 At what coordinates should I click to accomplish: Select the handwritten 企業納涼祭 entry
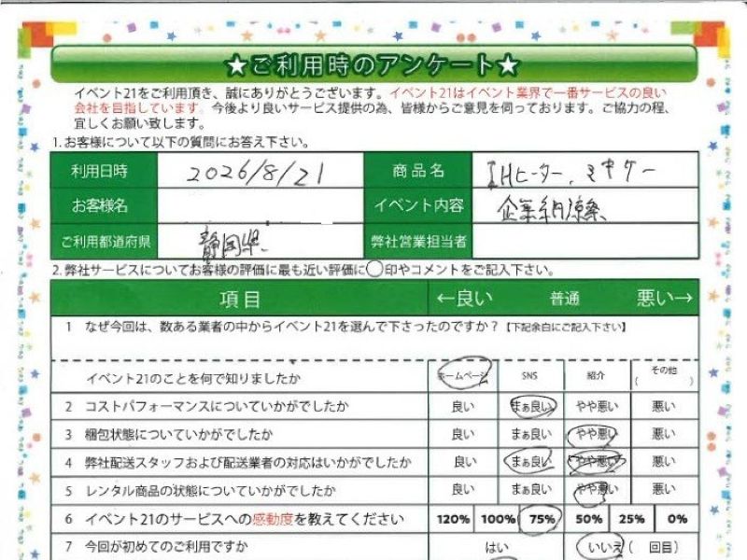tap(551, 209)
